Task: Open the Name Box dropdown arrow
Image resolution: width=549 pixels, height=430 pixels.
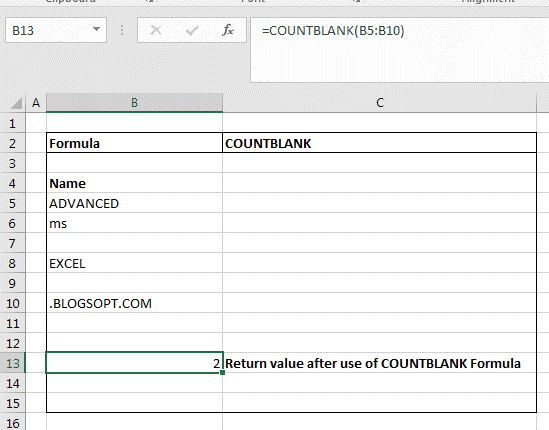Action: (x=96, y=30)
